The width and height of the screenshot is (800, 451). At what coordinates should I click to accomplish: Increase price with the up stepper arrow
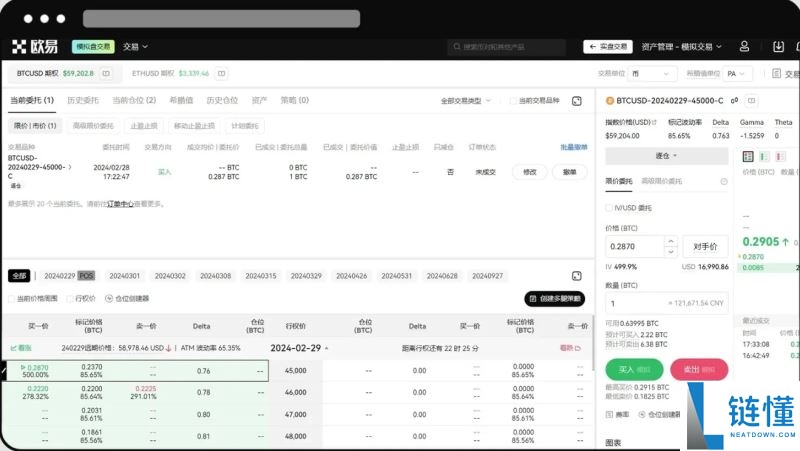click(671, 241)
